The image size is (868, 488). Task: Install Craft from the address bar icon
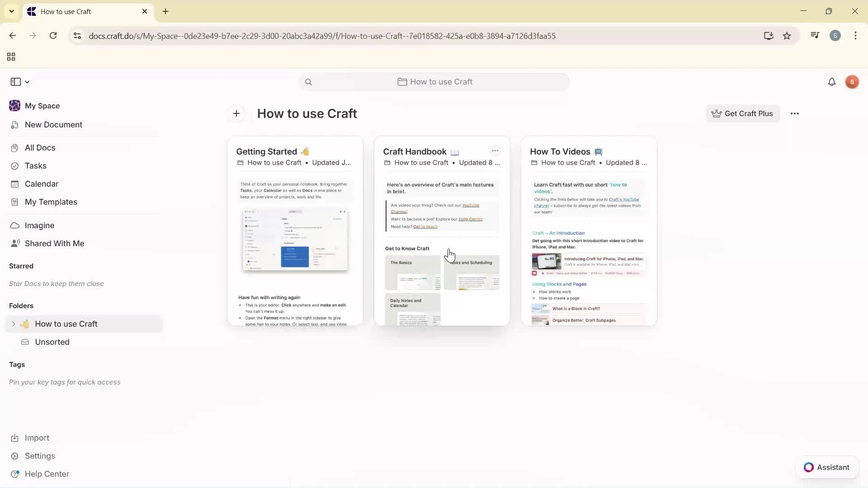[769, 36]
